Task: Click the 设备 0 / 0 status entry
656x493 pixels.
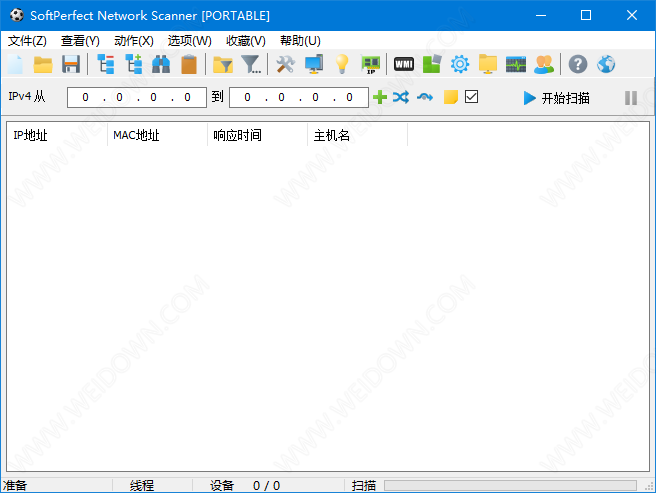Action: click(245, 485)
